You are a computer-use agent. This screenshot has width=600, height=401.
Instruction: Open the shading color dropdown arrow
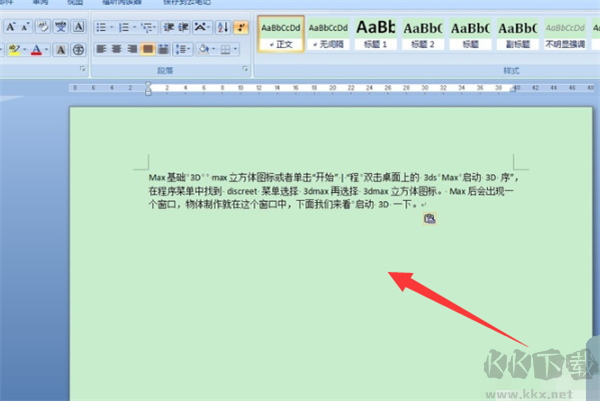tap(214, 49)
